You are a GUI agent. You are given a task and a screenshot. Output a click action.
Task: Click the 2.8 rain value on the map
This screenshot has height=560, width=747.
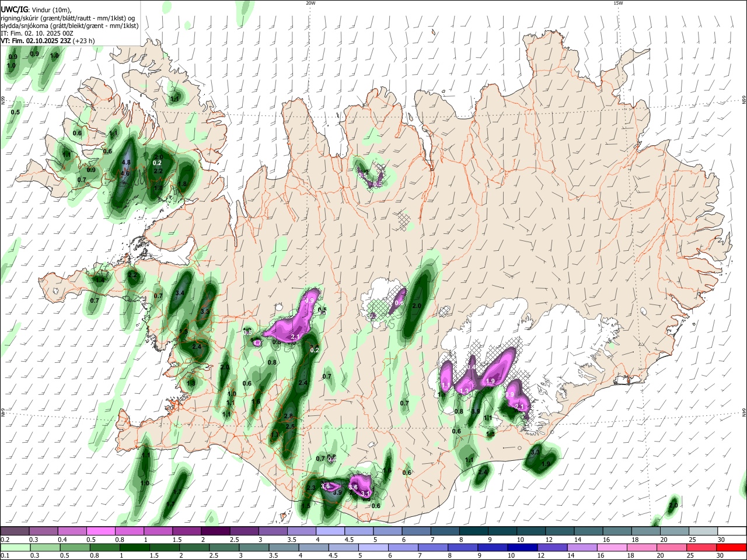[x=288, y=416]
